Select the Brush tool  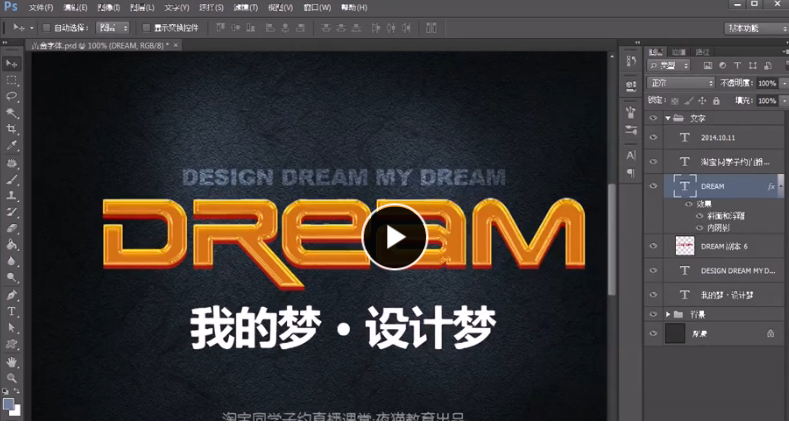pyautogui.click(x=11, y=179)
